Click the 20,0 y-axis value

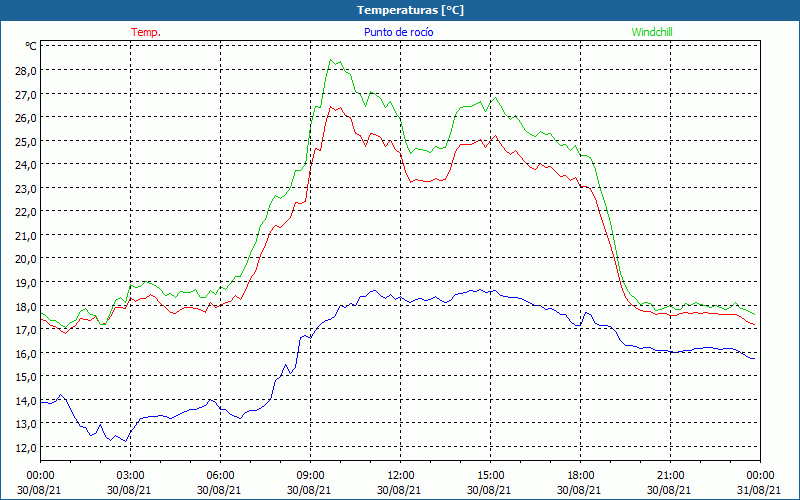point(26,259)
